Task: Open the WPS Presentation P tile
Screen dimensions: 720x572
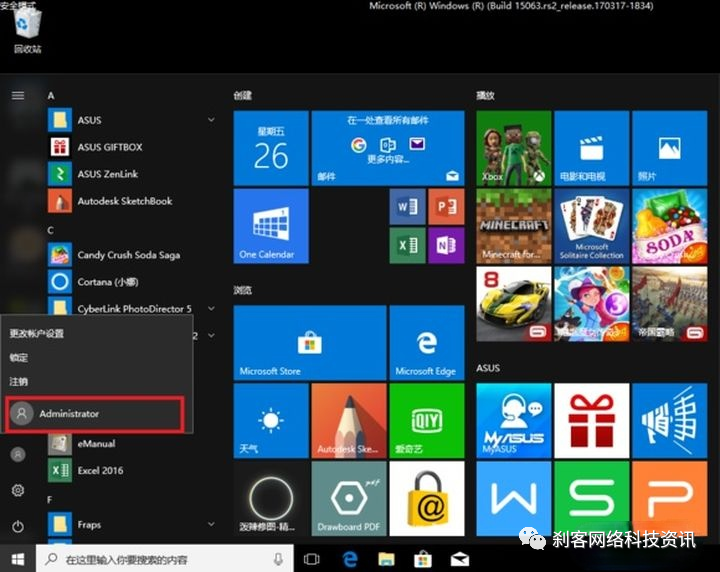Action: [x=669, y=499]
